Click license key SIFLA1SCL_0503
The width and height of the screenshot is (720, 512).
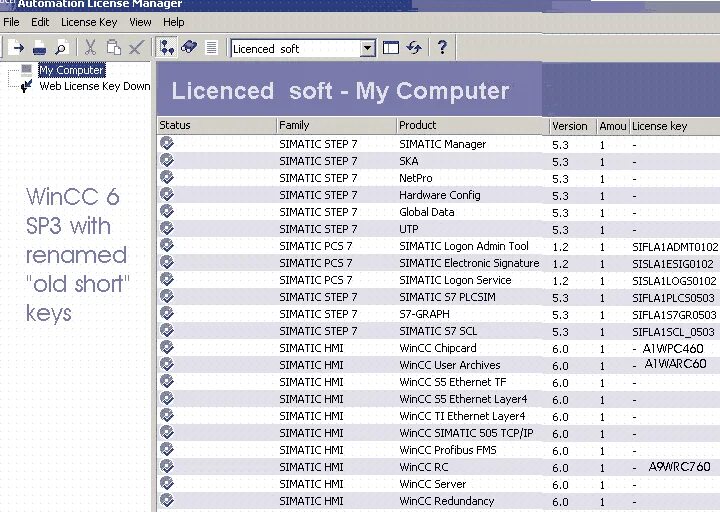(673, 332)
